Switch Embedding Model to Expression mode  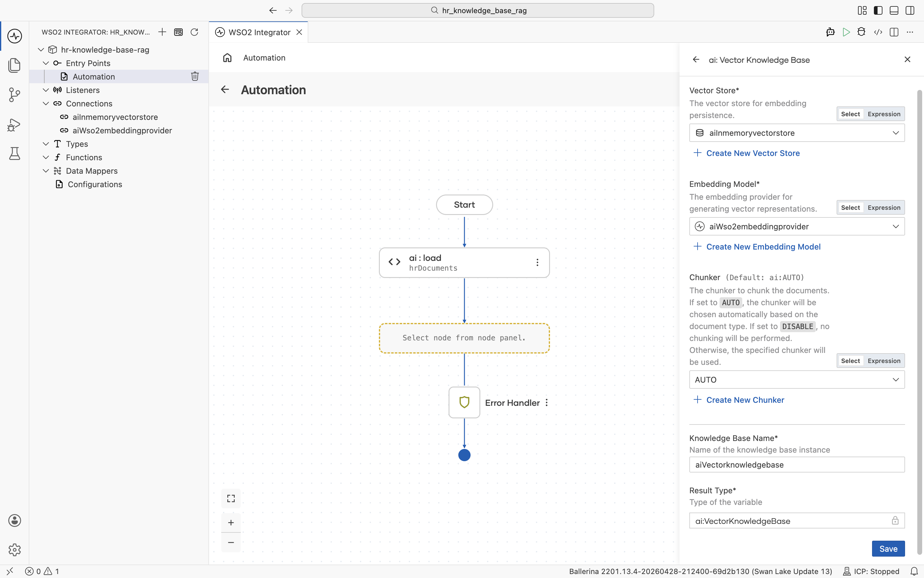coord(884,208)
